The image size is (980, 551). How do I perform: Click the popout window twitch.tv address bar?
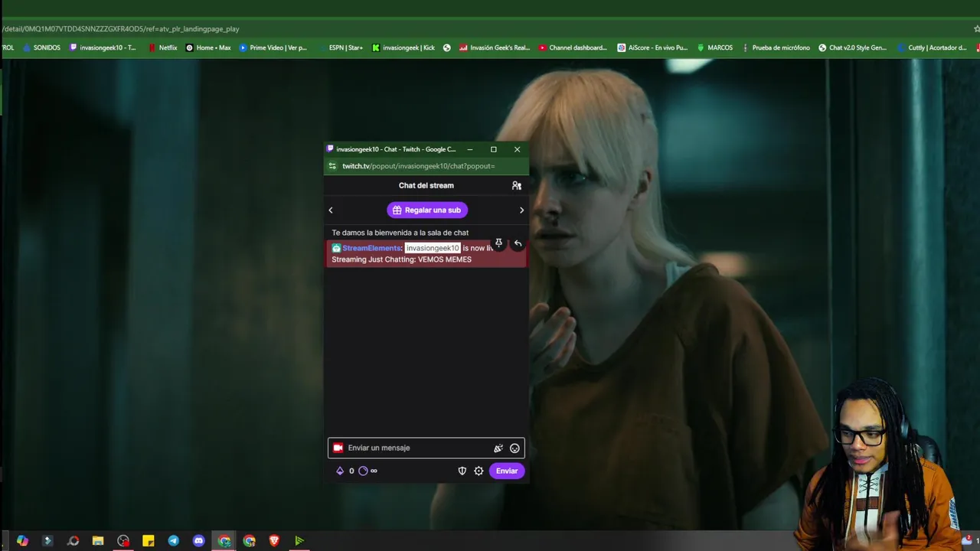(419, 166)
